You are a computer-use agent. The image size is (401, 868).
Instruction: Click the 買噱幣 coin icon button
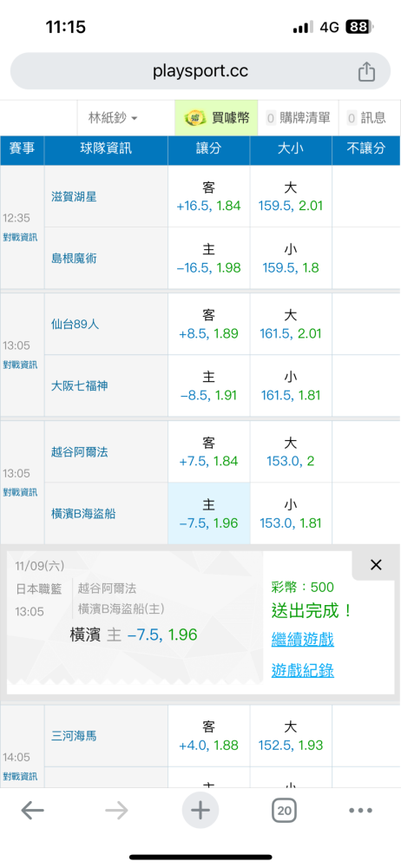point(216,117)
